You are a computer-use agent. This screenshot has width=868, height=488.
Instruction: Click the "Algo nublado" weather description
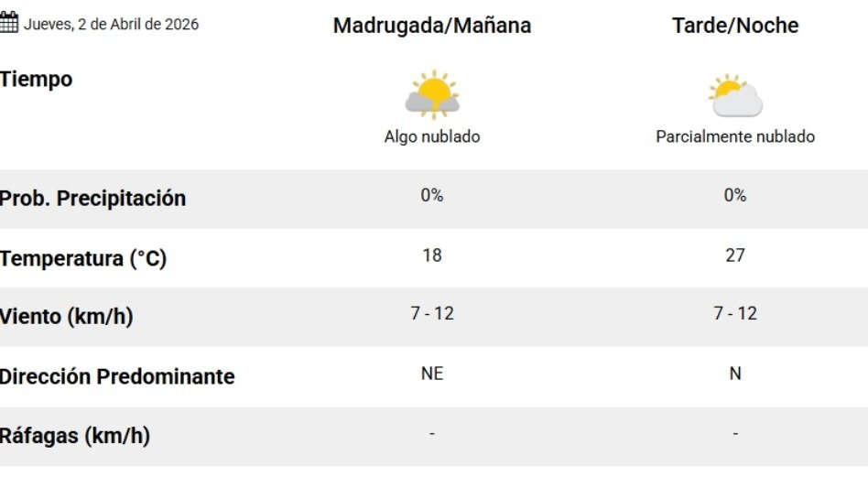point(432,137)
